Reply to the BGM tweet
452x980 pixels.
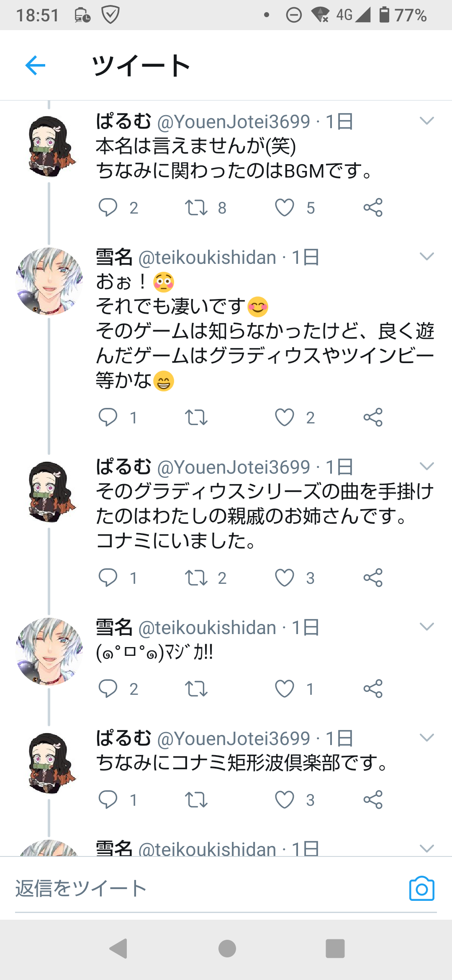click(x=108, y=207)
